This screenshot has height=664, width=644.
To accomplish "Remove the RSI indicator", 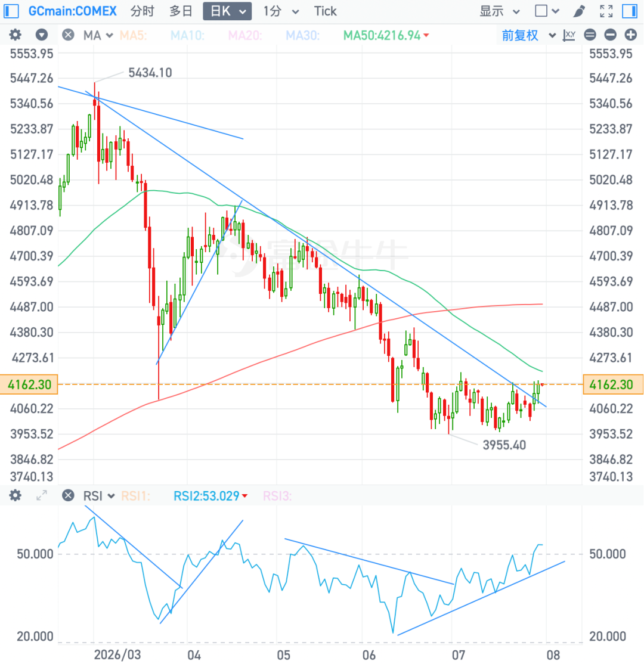I will tap(68, 495).
